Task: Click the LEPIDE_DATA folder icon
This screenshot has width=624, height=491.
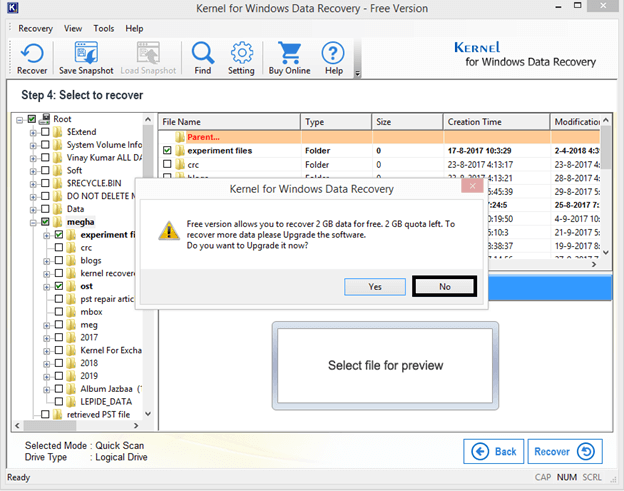Action: click(x=71, y=401)
